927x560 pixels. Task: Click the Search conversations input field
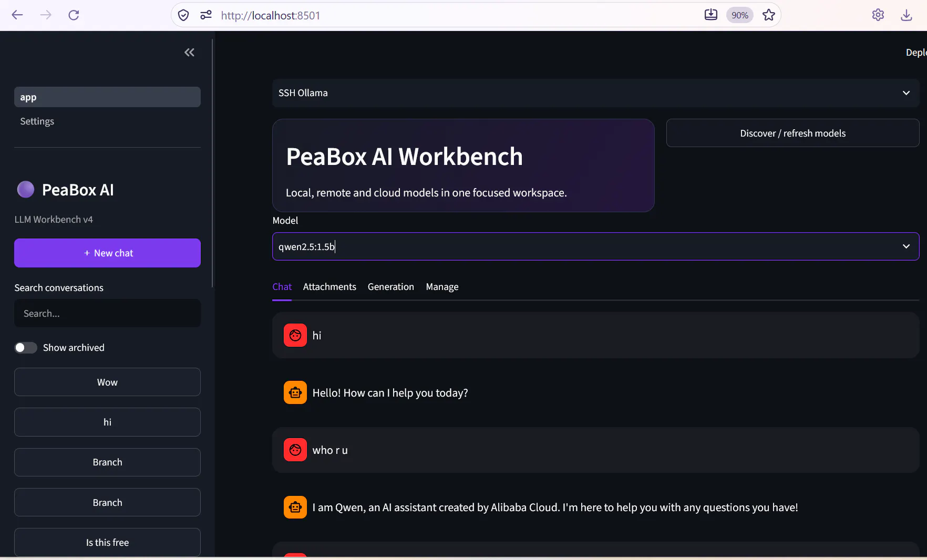pyautogui.click(x=107, y=314)
